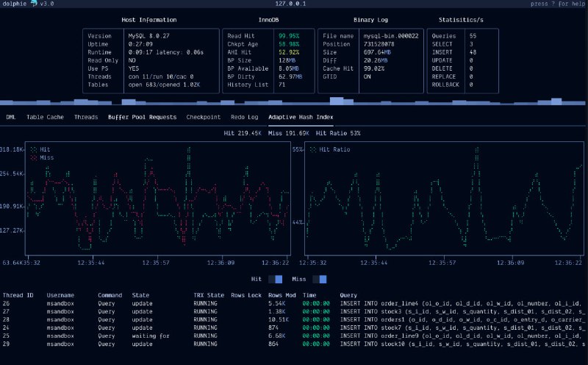Select the thread 29 row
Viewport: 588px width, 365px height.
[294, 344]
